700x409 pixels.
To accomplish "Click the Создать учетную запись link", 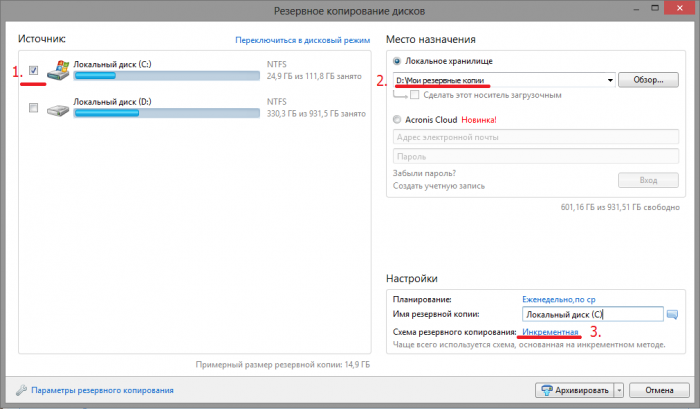I will (438, 185).
